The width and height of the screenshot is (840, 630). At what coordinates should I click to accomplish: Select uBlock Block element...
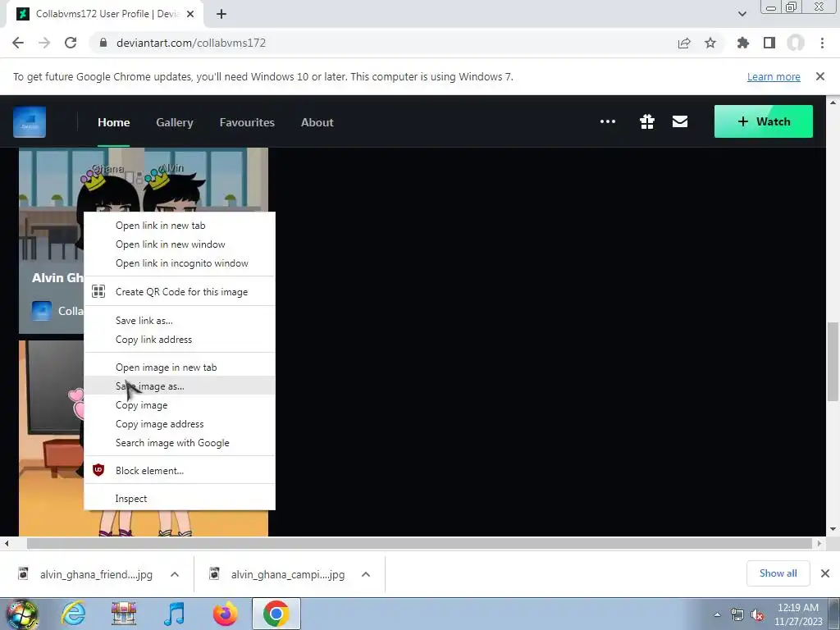point(180,470)
